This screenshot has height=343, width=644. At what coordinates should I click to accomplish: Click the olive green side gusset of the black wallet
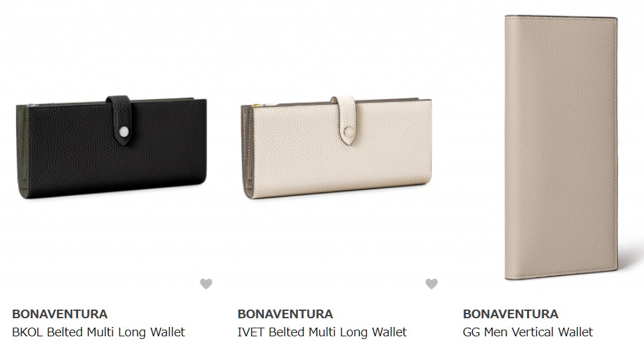pyautogui.click(x=23, y=150)
